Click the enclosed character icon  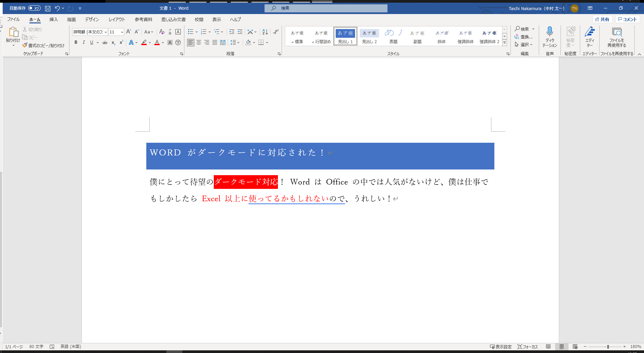(x=178, y=42)
